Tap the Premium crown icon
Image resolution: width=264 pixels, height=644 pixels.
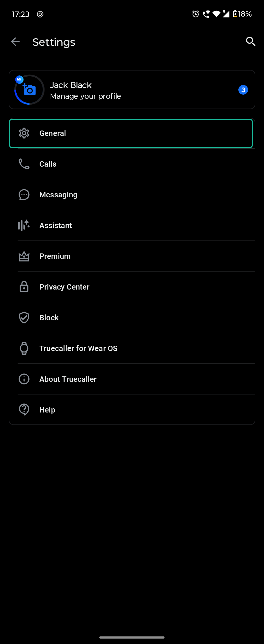point(24,256)
